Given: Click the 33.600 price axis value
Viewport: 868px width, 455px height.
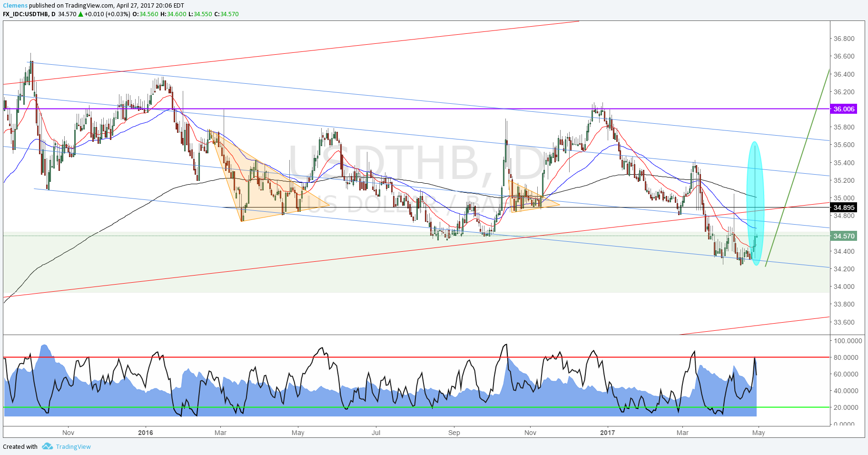Looking at the screenshot, I should pyautogui.click(x=844, y=322).
